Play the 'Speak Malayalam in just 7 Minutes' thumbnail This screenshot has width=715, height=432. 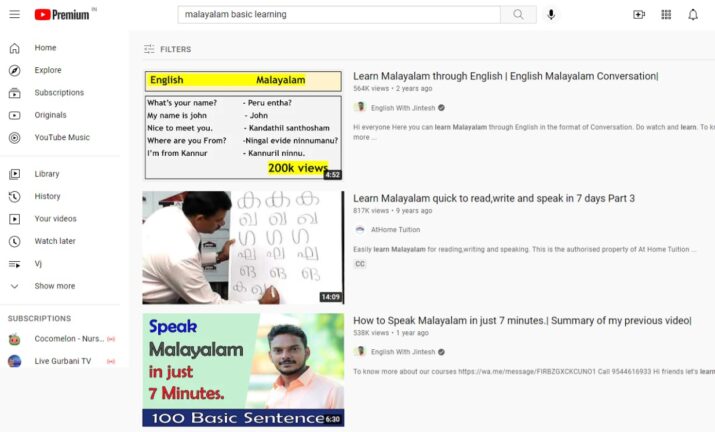[243, 370]
